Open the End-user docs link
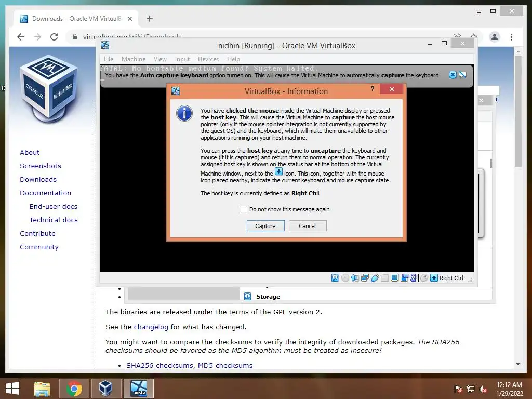Image resolution: width=532 pixels, height=399 pixels. [x=54, y=207]
